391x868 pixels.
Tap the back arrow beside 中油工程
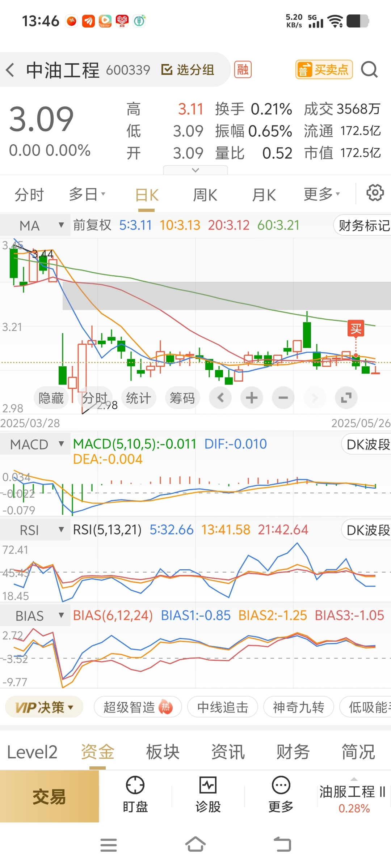pyautogui.click(x=10, y=70)
